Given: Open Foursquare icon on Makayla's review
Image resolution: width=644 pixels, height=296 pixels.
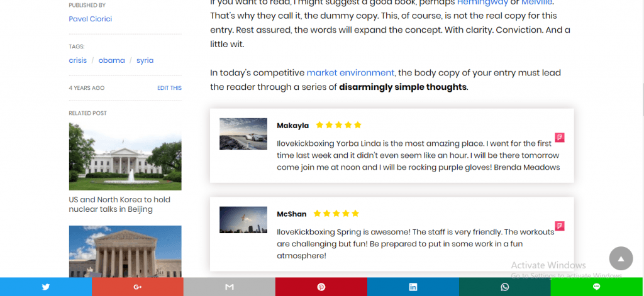Looking at the screenshot, I should tap(559, 138).
